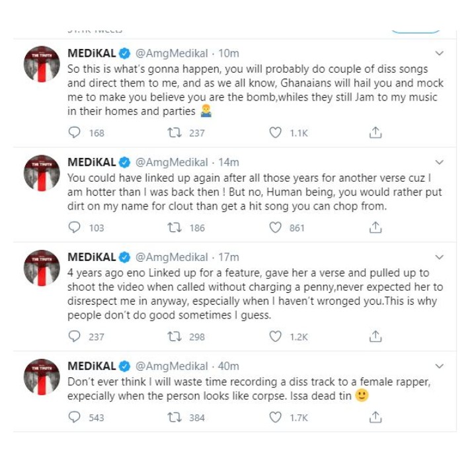Image resolution: width=476 pixels, height=458 pixels.
Task: Open the @AmgMedikal handle on the 10m tweet
Action: 173,53
